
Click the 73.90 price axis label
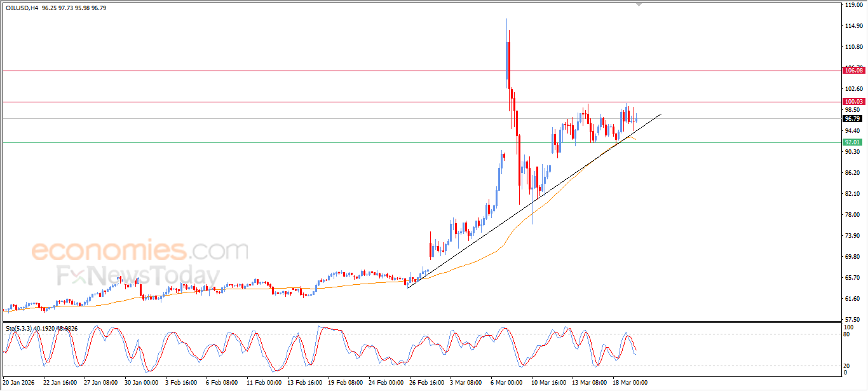click(853, 235)
